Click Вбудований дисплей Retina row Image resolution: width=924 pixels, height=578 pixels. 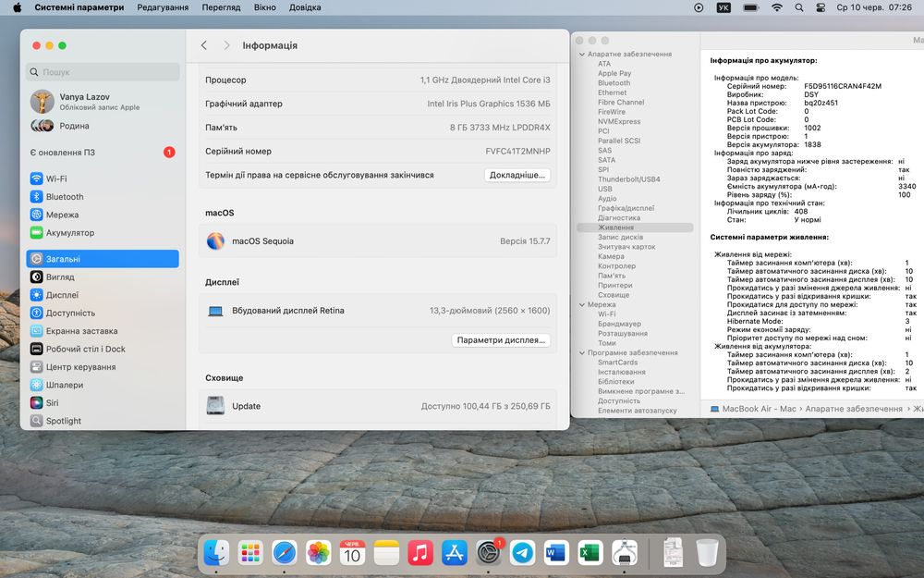click(378, 311)
